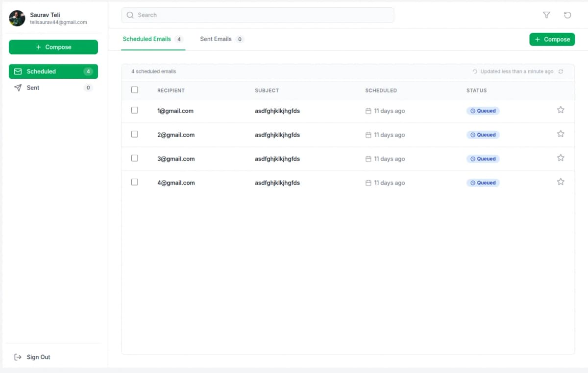This screenshot has width=588, height=373.
Task: Check the checkbox beside 4@gmail.com
Action: pyautogui.click(x=135, y=182)
